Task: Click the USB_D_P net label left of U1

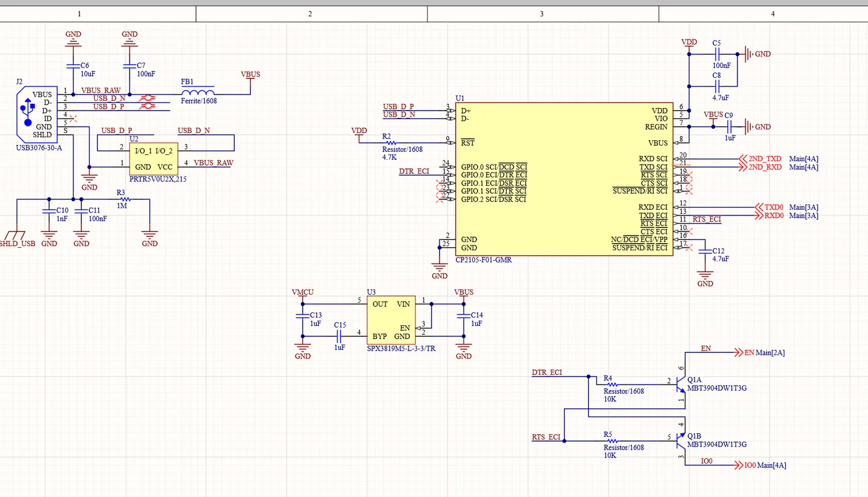Action: click(398, 106)
